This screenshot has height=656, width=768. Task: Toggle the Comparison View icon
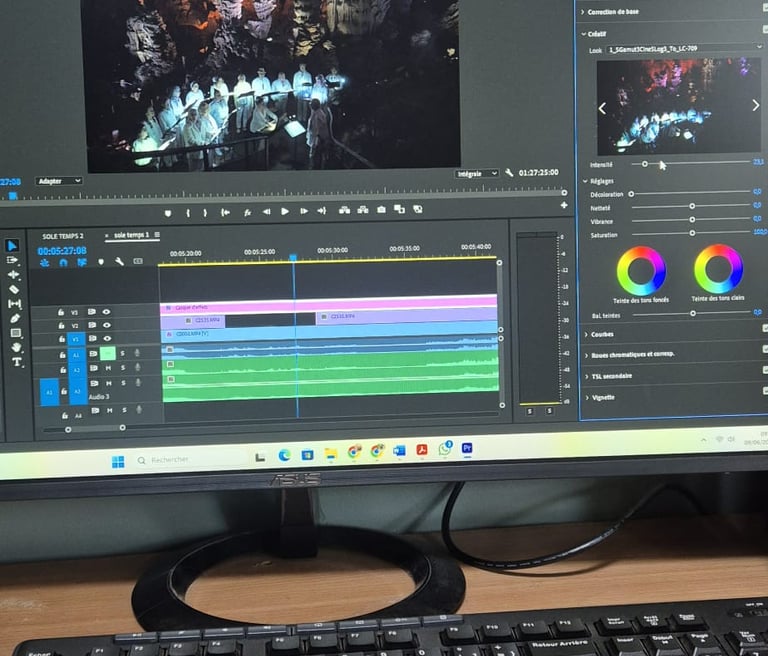pyautogui.click(x=400, y=209)
